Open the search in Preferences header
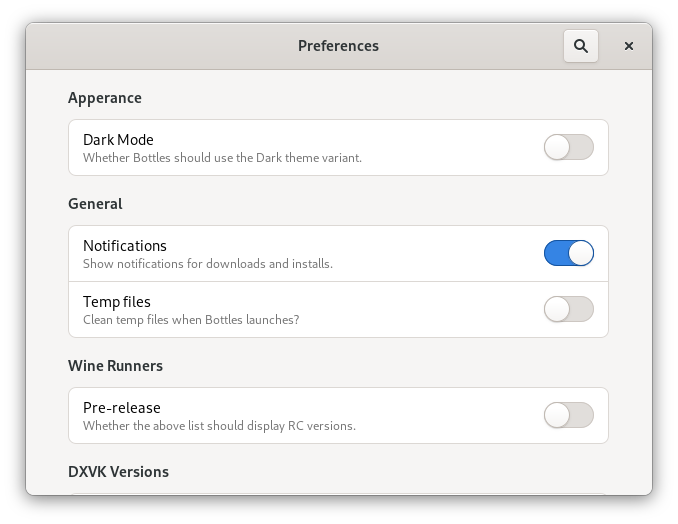The height and width of the screenshot is (524, 678). click(x=580, y=46)
